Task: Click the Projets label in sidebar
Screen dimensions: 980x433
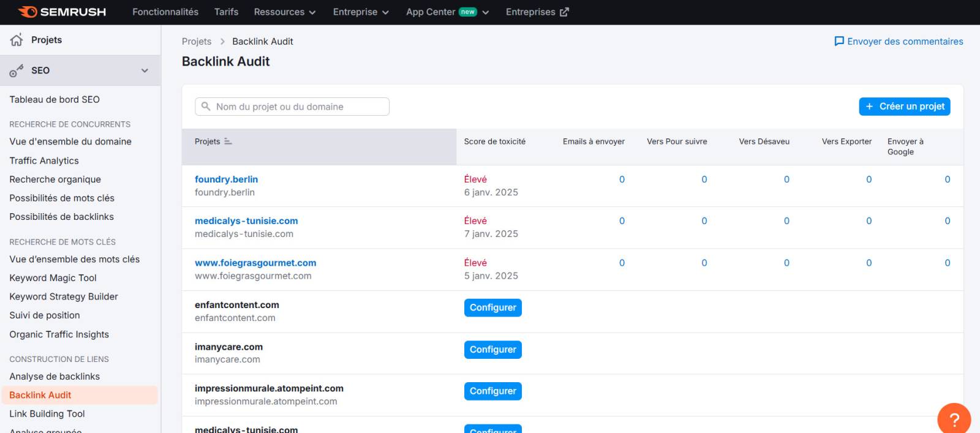Action: pyautogui.click(x=47, y=40)
